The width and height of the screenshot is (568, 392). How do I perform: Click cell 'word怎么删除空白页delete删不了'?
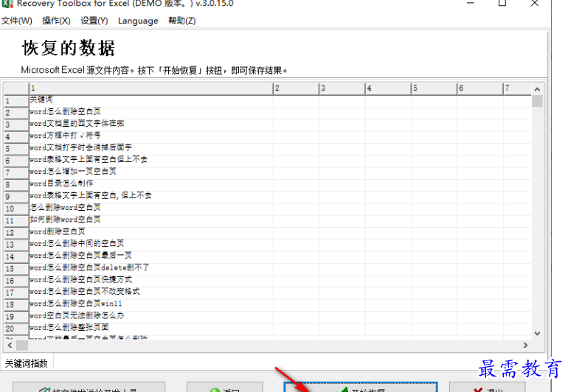[x=150, y=268]
